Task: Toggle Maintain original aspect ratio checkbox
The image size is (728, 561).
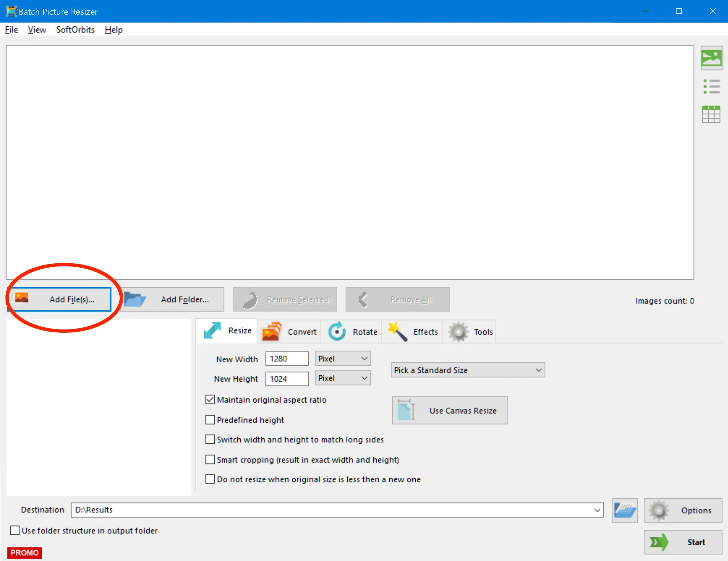Action: 211,399
